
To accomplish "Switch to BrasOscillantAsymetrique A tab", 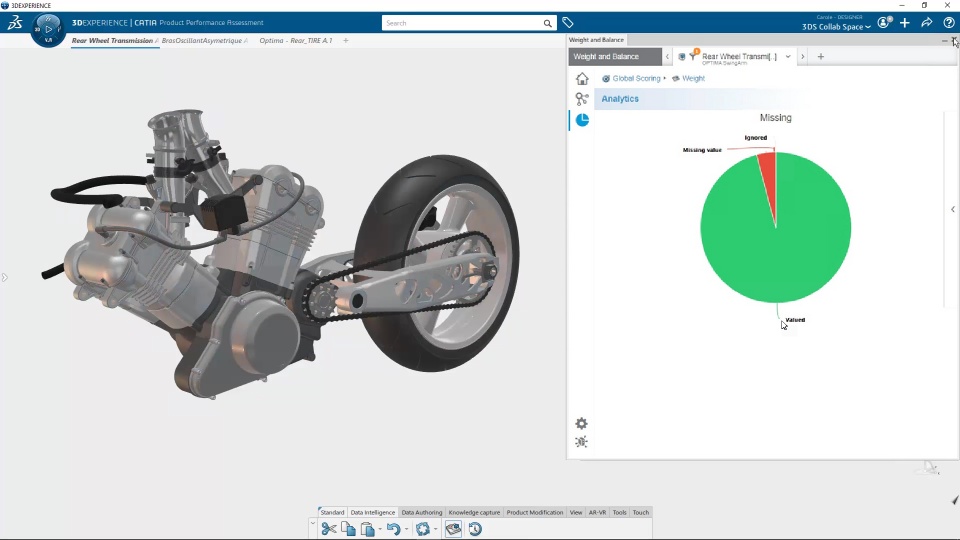I will point(204,40).
